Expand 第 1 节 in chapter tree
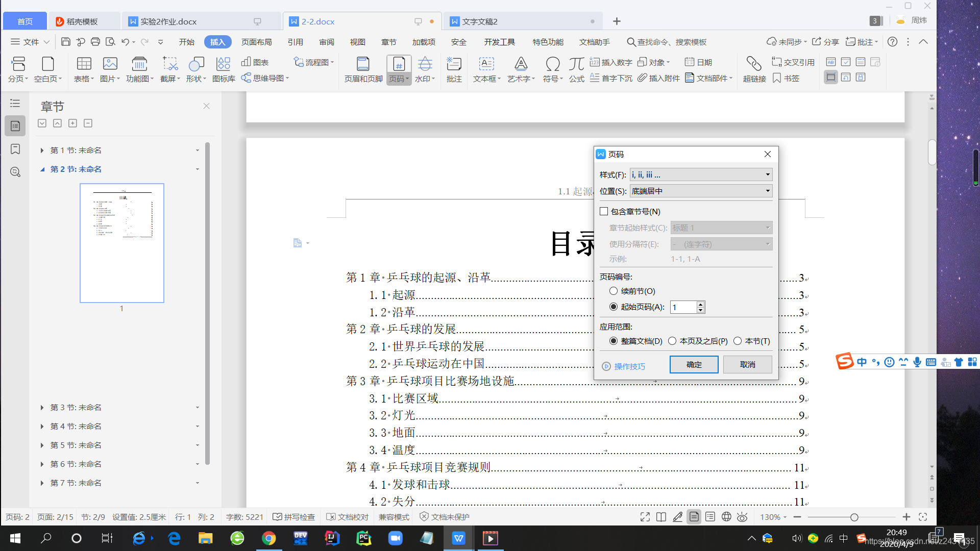 42,151
